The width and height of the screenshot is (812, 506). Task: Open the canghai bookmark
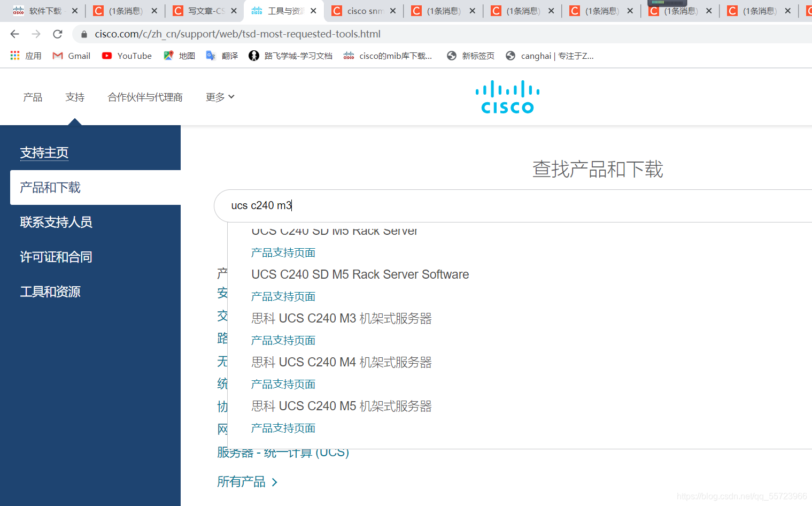(550, 56)
